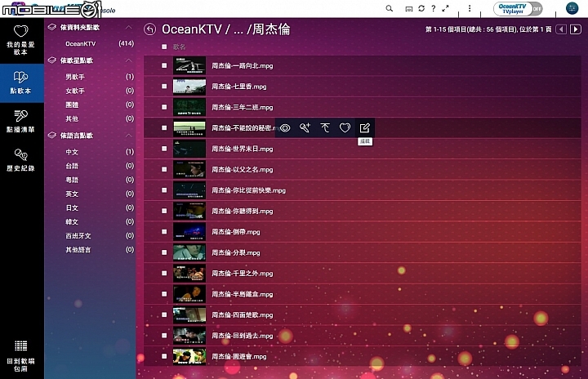Open the help question mark icon

tap(434, 8)
